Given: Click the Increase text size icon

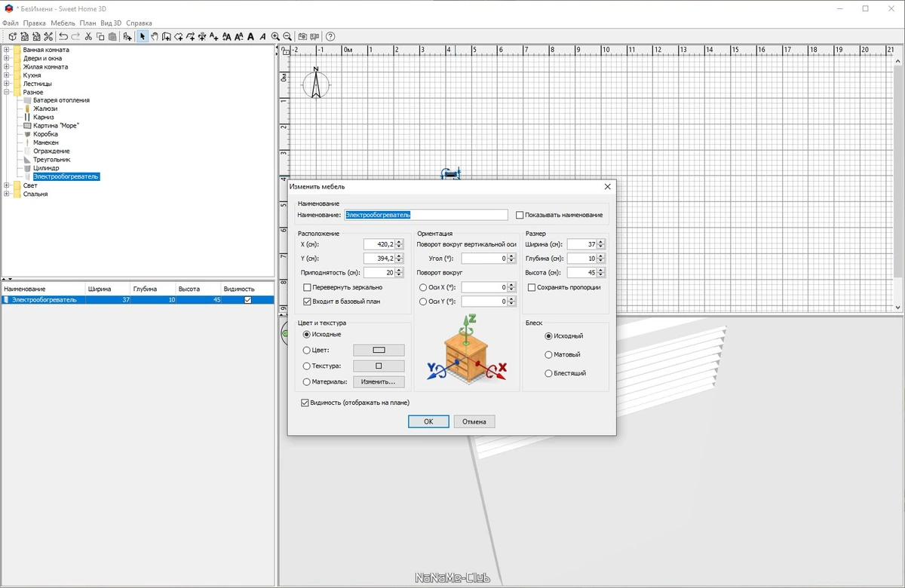Looking at the screenshot, I should pyautogui.click(x=227, y=36).
